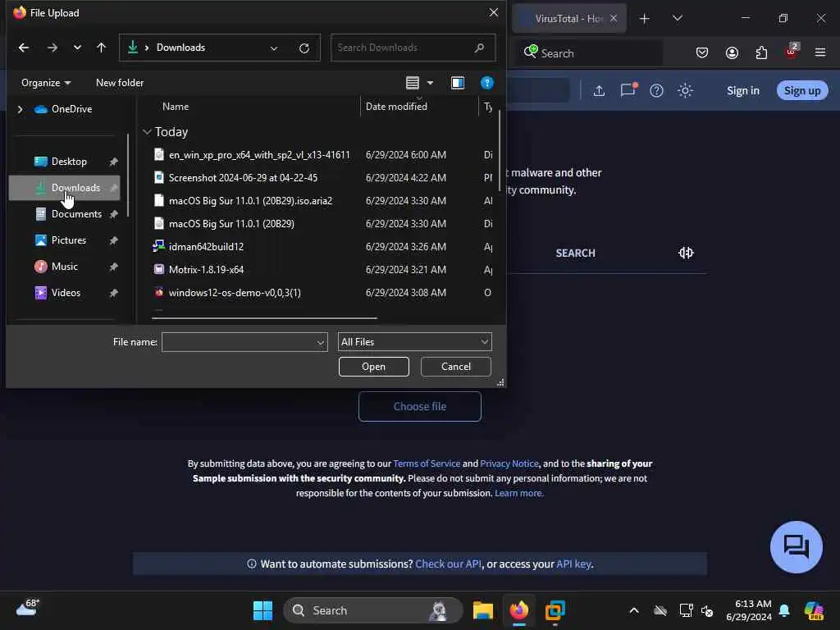Switch to VirusTotal SEARCH tab
This screenshot has height=630, width=840.
point(575,253)
